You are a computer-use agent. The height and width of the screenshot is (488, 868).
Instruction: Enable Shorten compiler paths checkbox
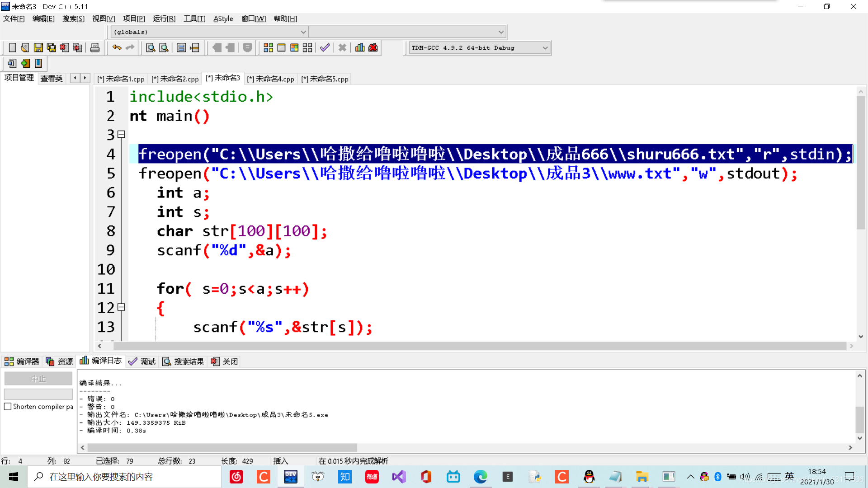click(8, 407)
